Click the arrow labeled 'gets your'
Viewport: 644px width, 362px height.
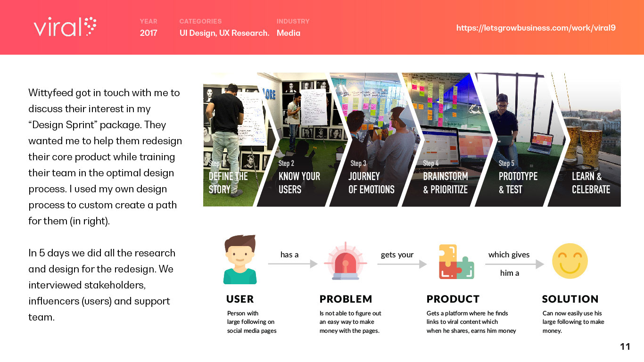click(402, 264)
